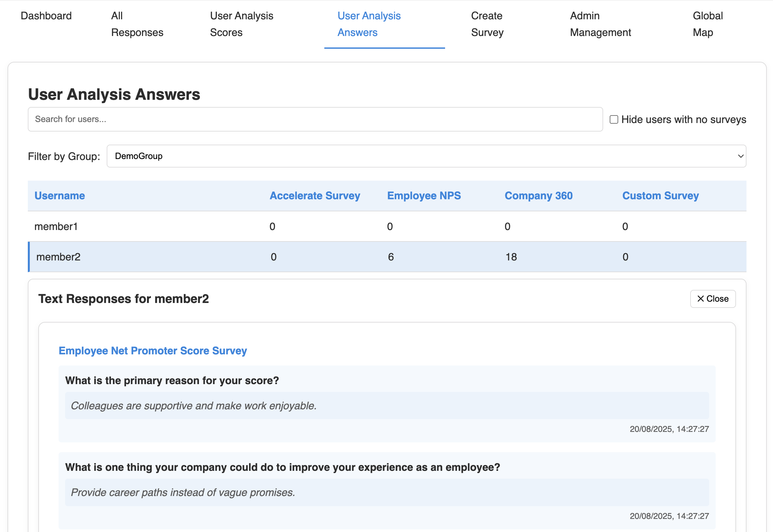Screen dimensions: 773x532
Task: Go to User Analysis Scores tab
Action: click(x=241, y=24)
